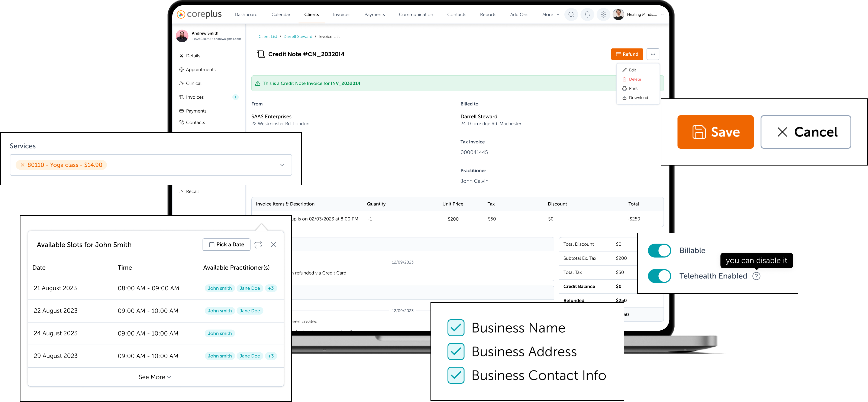Open the search icon in top bar
This screenshot has height=402, width=868.
pos(571,14)
